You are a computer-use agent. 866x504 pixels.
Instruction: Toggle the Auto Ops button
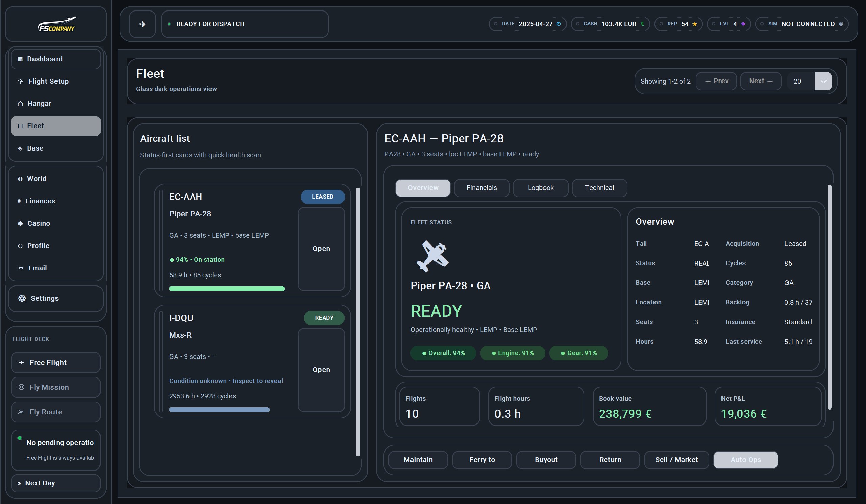coord(746,460)
